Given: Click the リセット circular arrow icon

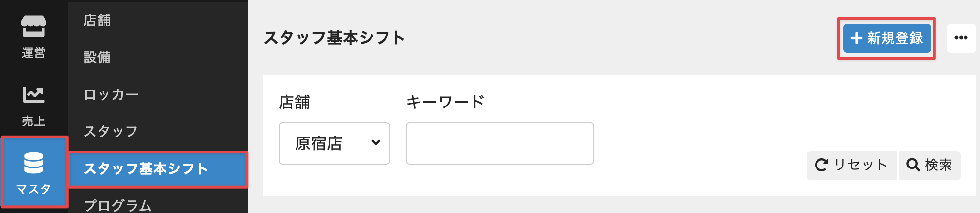Looking at the screenshot, I should click(x=821, y=165).
